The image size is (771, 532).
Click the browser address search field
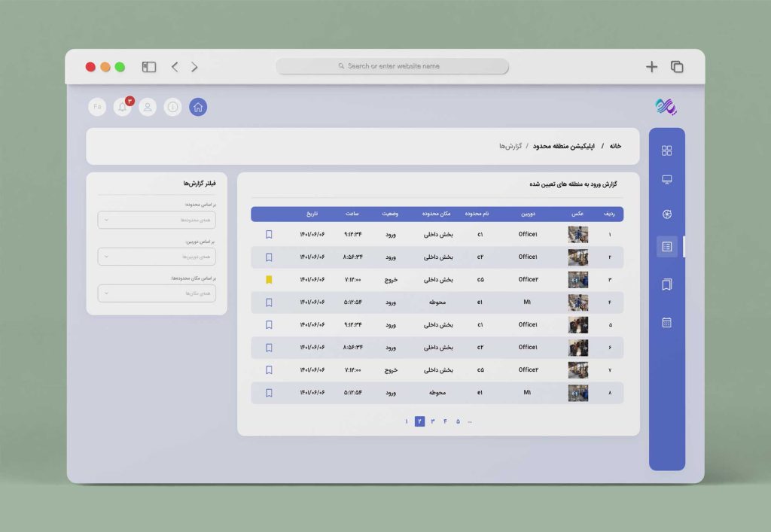(x=392, y=66)
